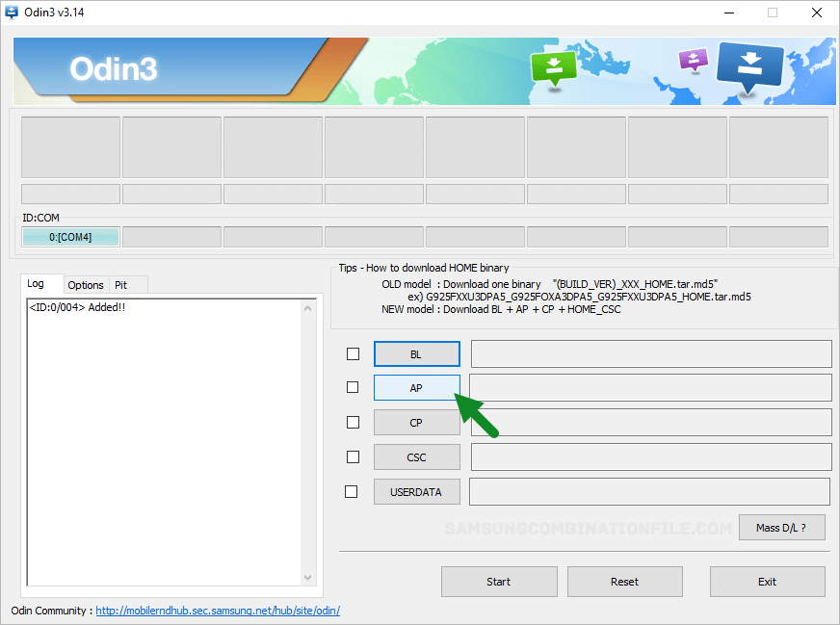The height and width of the screenshot is (625, 840).
Task: Open the Odin Community samsung link
Action: 218,611
